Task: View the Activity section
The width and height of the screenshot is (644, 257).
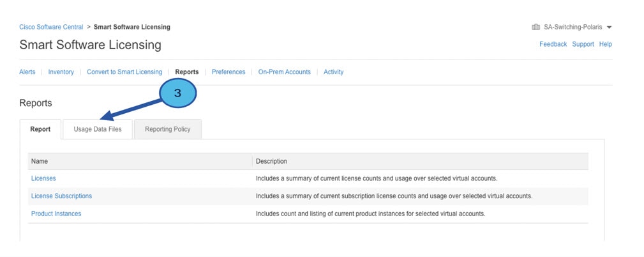Action: [x=333, y=72]
